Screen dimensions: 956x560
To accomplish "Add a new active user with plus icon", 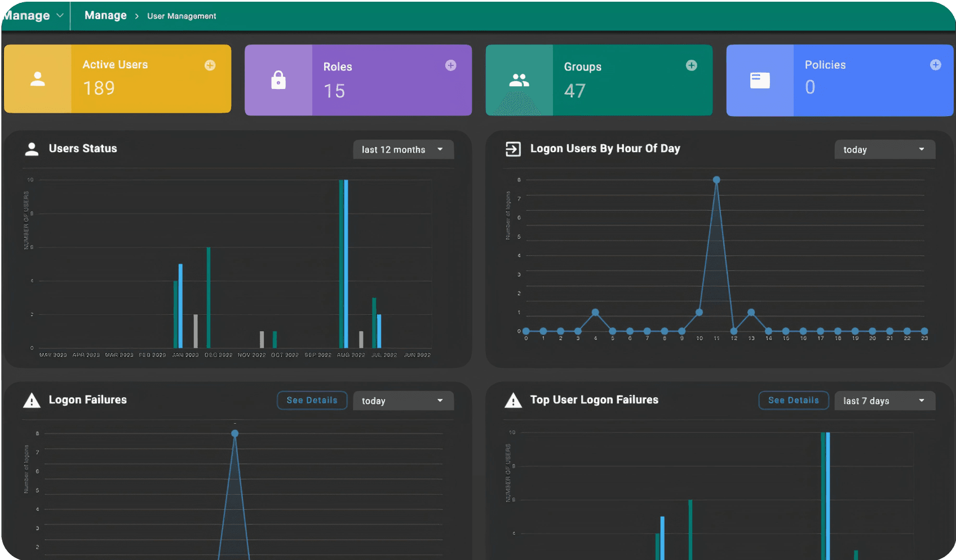I will click(210, 65).
